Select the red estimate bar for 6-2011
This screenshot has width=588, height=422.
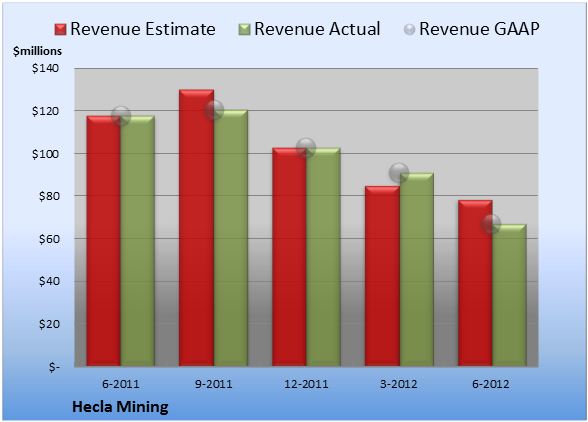coord(104,241)
